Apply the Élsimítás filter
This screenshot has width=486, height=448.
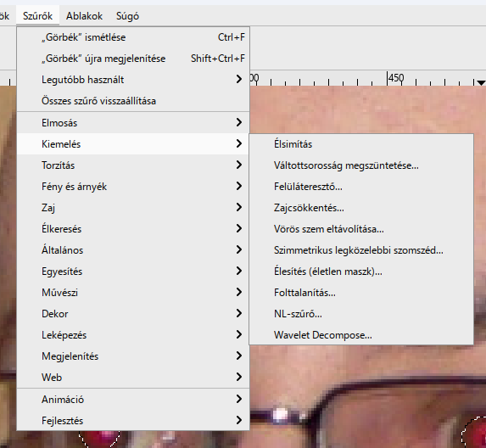pyautogui.click(x=361, y=144)
